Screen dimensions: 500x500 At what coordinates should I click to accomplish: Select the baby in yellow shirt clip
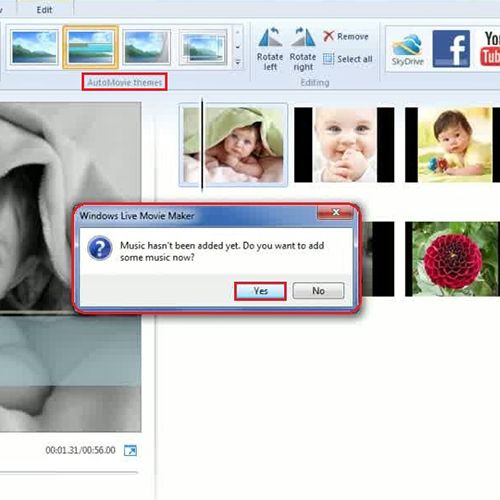coord(452,145)
